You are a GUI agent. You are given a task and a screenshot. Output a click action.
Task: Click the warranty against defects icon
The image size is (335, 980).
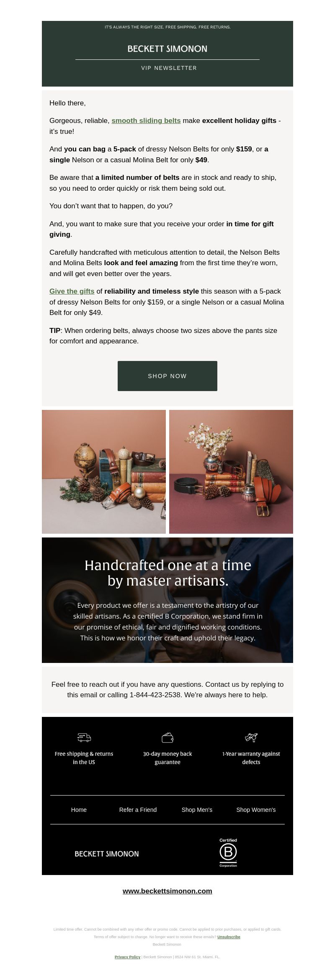(251, 737)
